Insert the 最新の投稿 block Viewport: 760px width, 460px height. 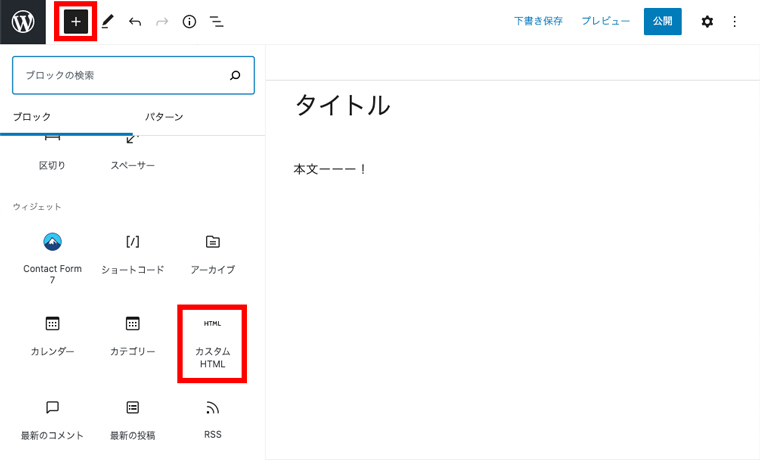point(133,420)
